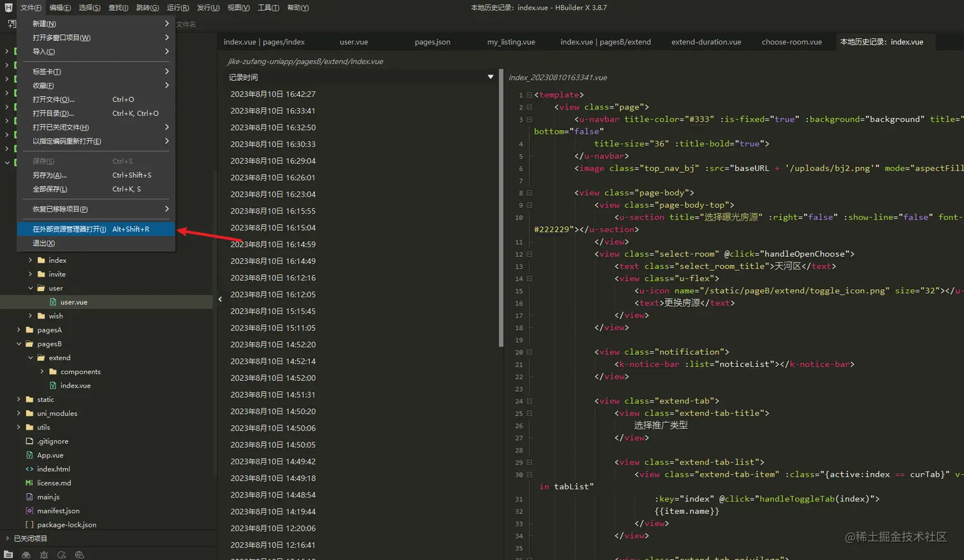Choose 全部保存(L) menu item
The height and width of the screenshot is (560, 964).
click(x=96, y=189)
